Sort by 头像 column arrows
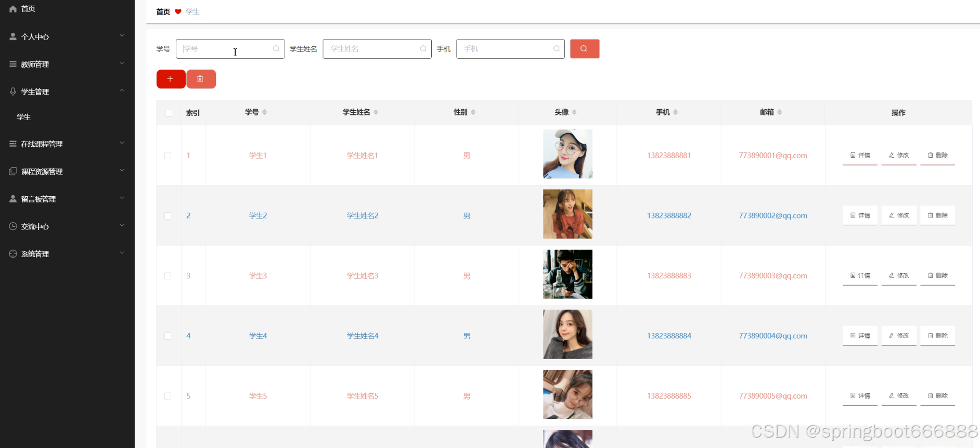This screenshot has height=448, width=980. [574, 112]
